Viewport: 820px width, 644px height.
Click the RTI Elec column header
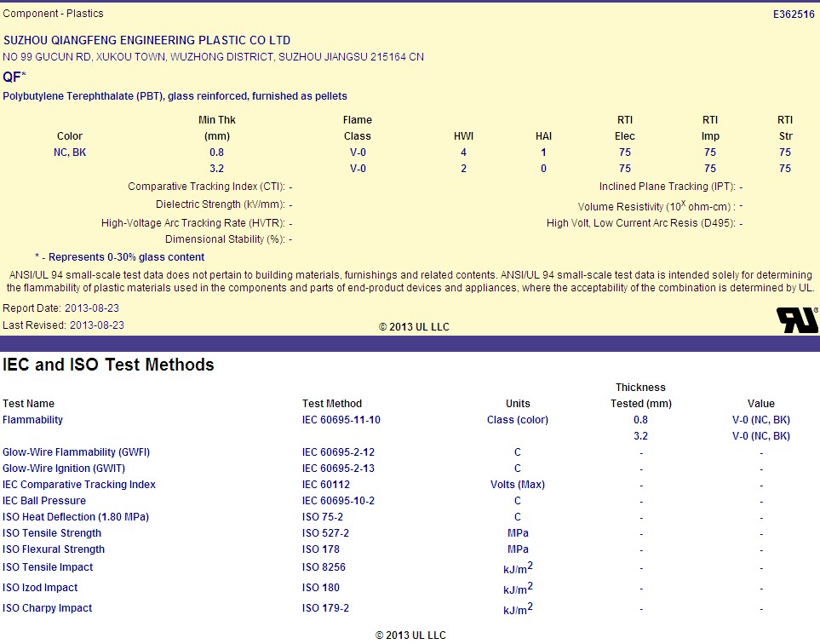pos(624,128)
